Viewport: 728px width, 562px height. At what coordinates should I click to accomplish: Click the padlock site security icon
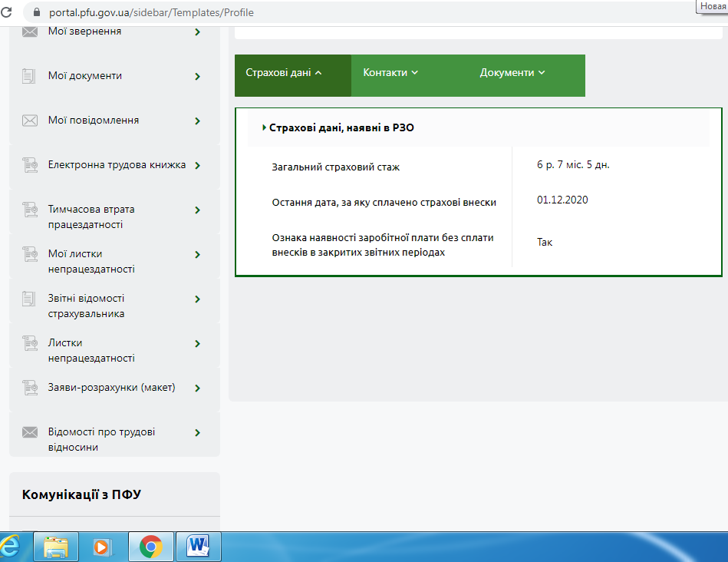tap(37, 12)
